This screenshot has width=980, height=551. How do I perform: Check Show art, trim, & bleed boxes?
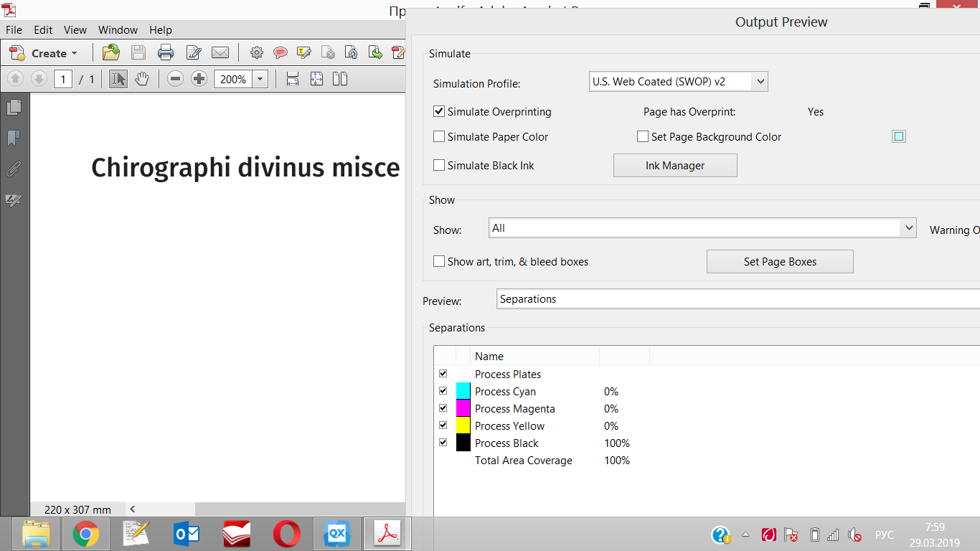pos(439,262)
